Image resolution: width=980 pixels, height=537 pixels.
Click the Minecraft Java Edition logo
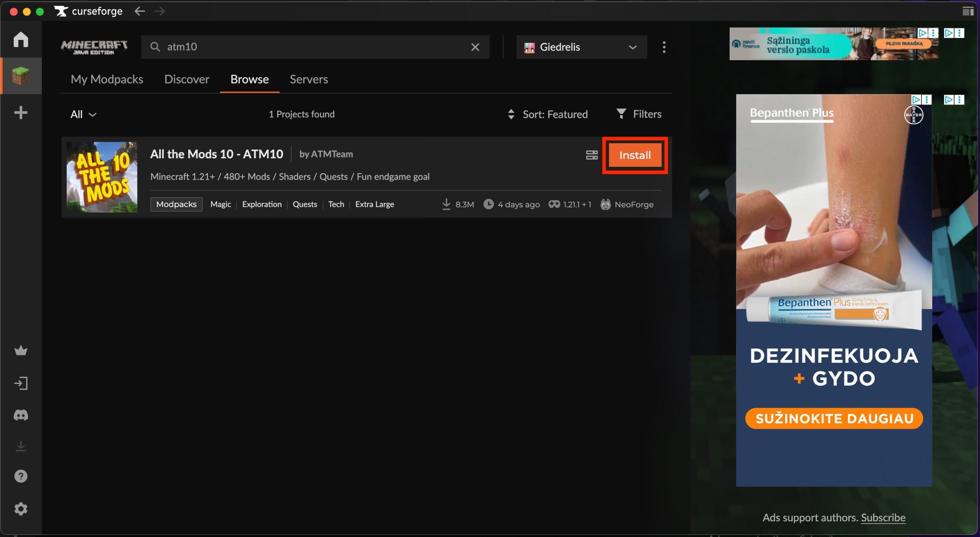click(x=94, y=47)
